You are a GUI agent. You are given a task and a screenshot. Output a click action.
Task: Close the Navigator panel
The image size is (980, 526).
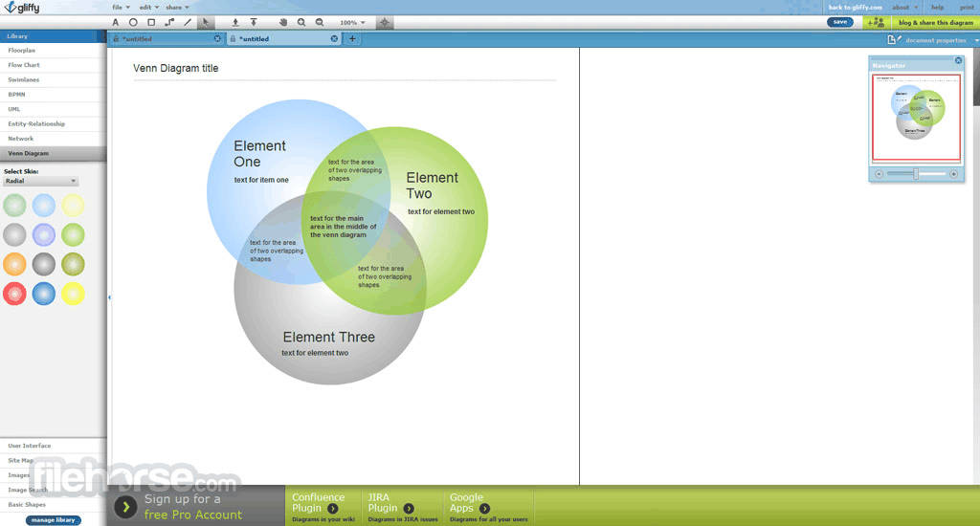pyautogui.click(x=958, y=60)
